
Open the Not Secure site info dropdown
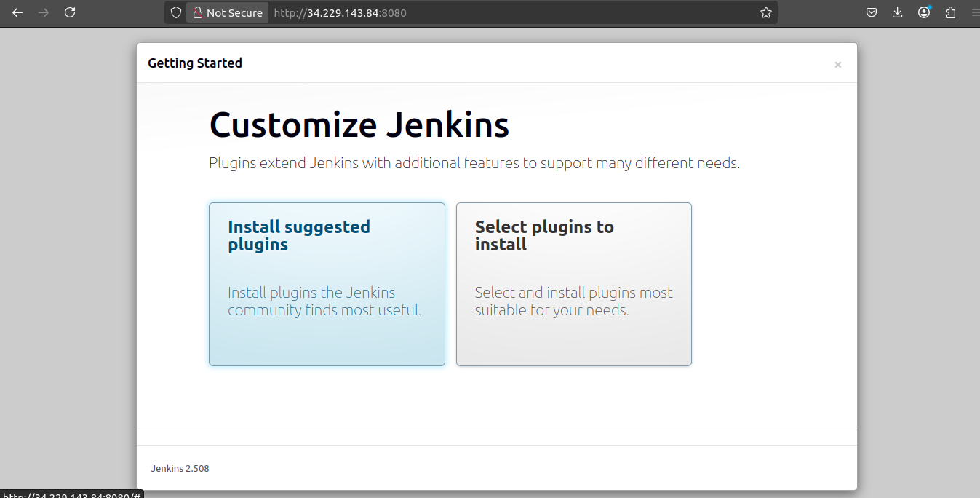tap(227, 12)
